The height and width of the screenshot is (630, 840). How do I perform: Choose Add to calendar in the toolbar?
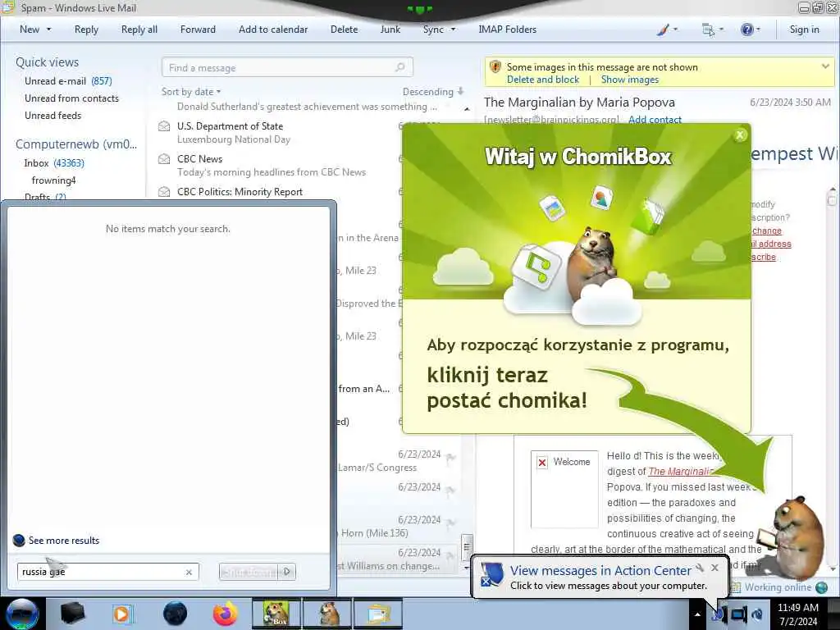(x=273, y=30)
